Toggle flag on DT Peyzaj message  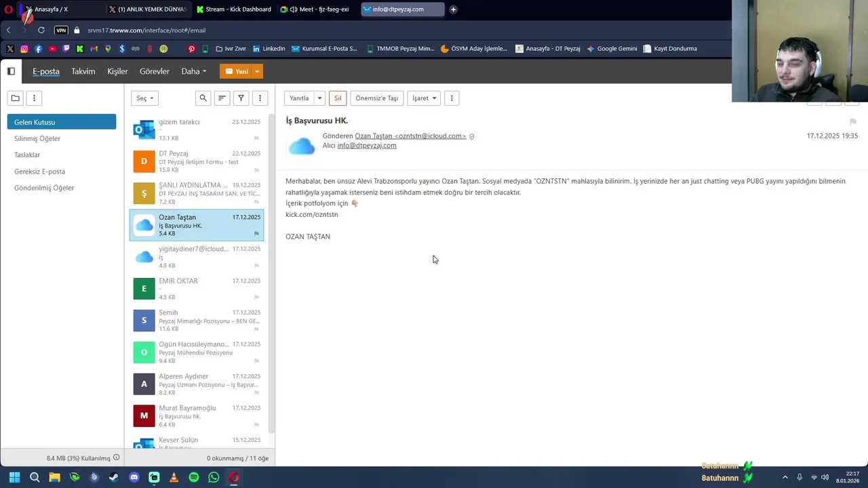click(x=256, y=170)
